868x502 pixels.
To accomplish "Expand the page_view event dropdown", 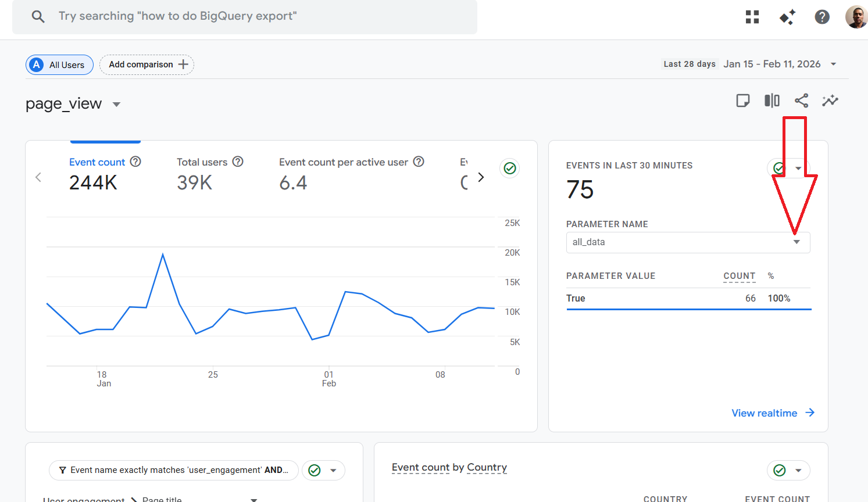I will [x=116, y=105].
